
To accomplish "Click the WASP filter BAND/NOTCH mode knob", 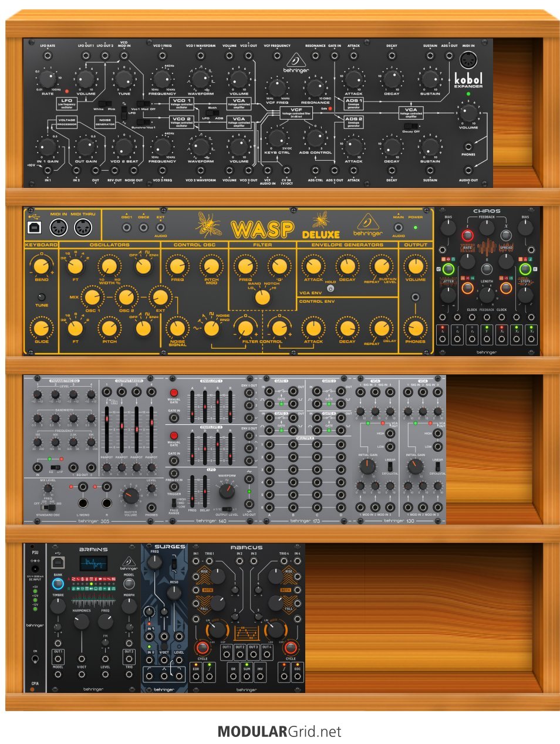I will [x=262, y=297].
